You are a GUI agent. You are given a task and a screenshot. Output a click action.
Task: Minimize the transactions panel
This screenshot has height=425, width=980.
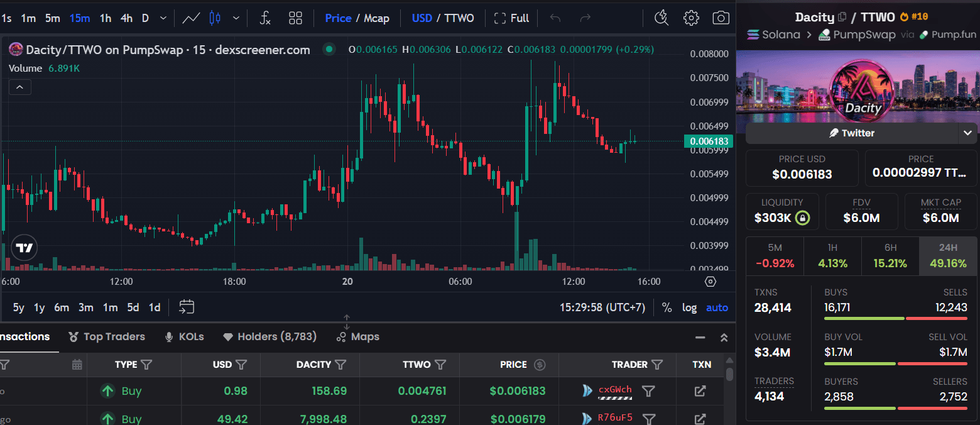[x=700, y=338]
